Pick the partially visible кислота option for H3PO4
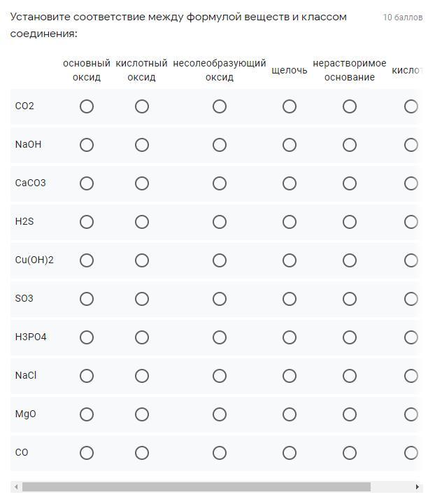435x504 pixels. pos(411,337)
